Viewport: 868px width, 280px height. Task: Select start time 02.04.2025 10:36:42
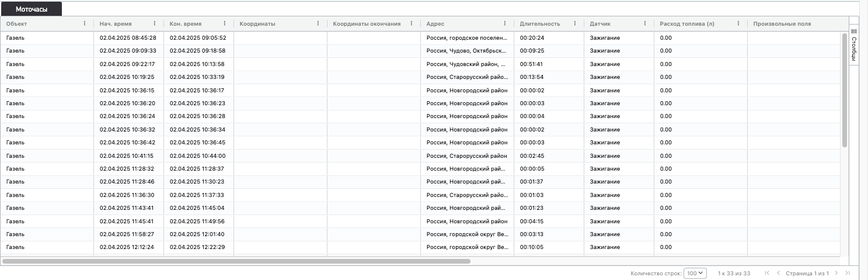pyautogui.click(x=127, y=143)
